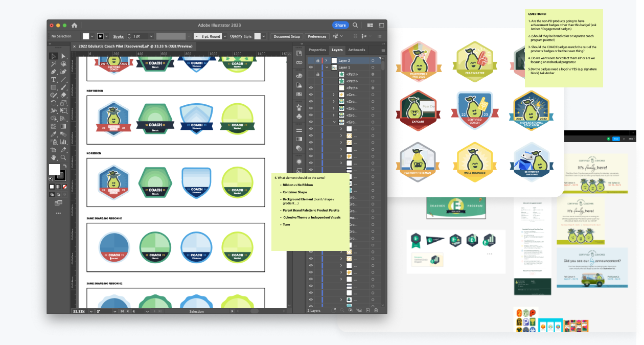Select the Rectangle tool
Viewport: 644px width, 345px height.
pos(53,87)
